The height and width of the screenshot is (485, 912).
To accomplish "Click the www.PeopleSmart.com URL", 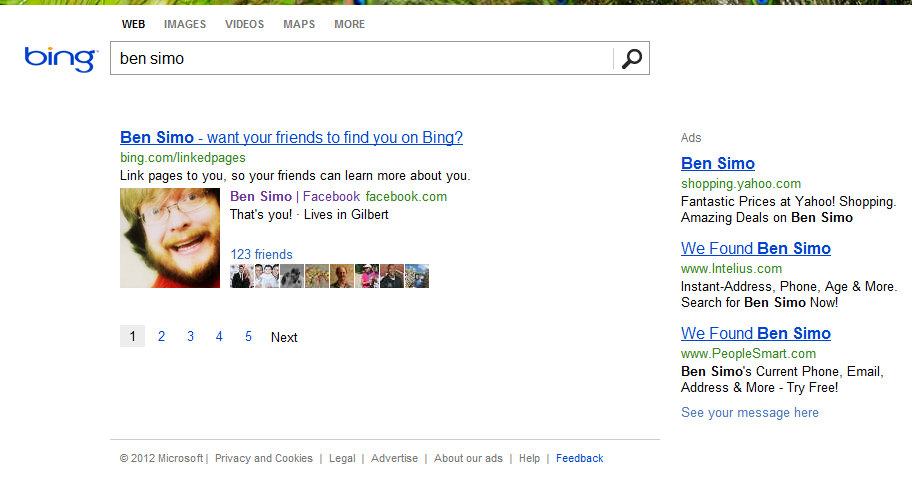I will 749,354.
